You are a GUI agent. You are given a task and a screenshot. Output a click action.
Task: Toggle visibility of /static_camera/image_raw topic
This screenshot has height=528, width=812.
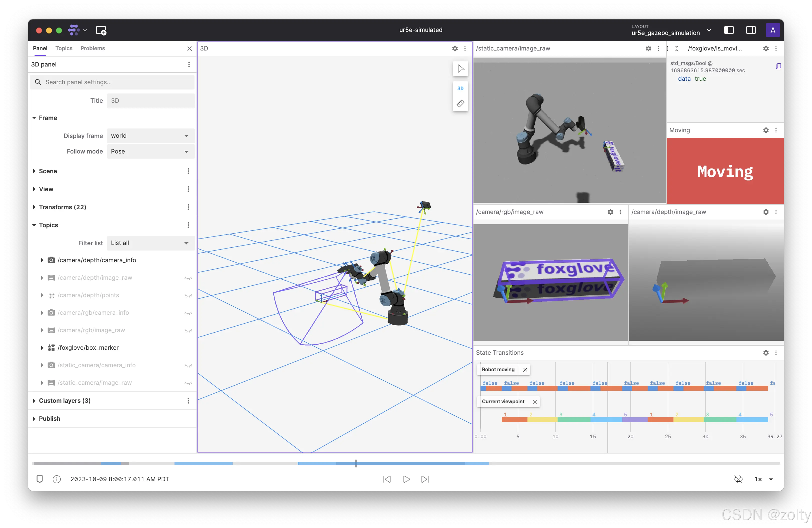[188, 383]
